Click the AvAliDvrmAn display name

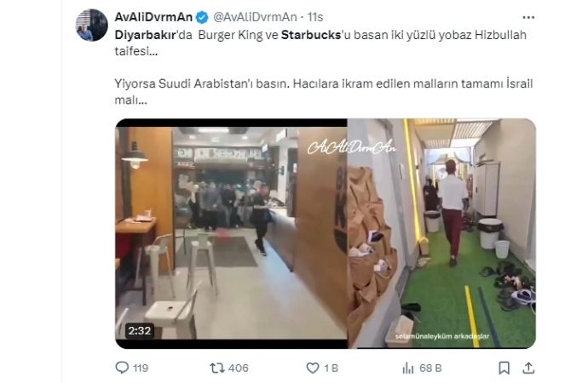153,17
